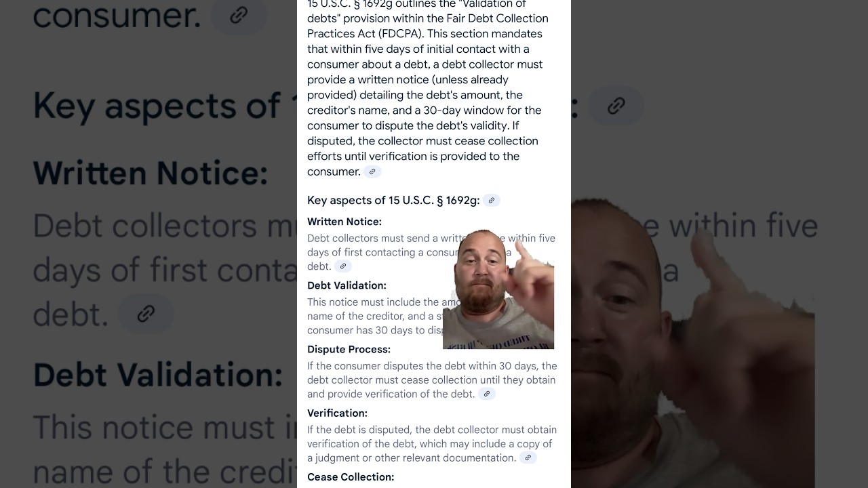The width and height of the screenshot is (868, 488).
Task: Click the paragraph starting 'If the consumer disputes the debt within 30 days'
Action: coord(432,380)
